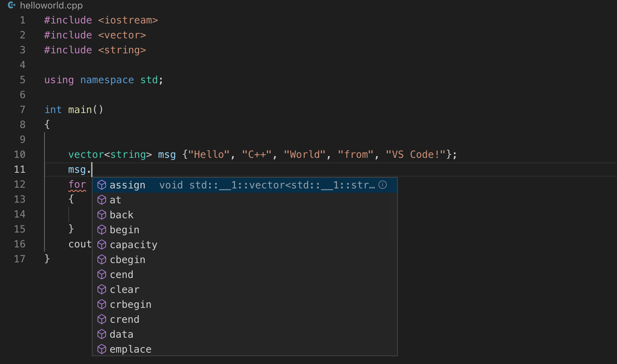Click the assign signature text void std::__1::vector
The image size is (617, 364).
coord(267,185)
